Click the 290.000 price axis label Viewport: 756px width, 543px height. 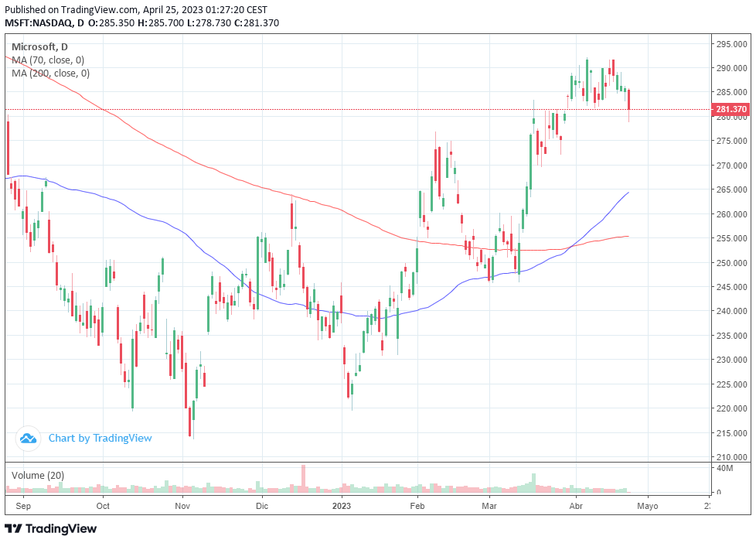[x=731, y=68]
